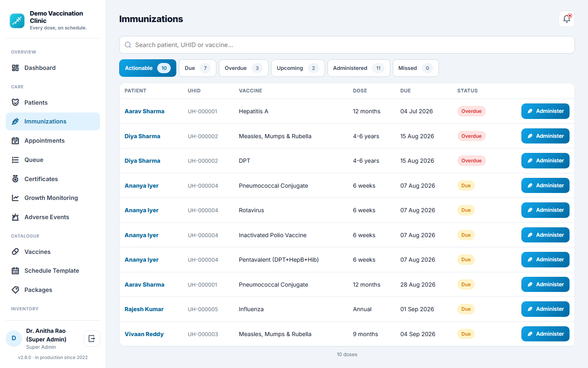Click the Queue list icon
Screen dimensions: 588x368
(x=16, y=160)
